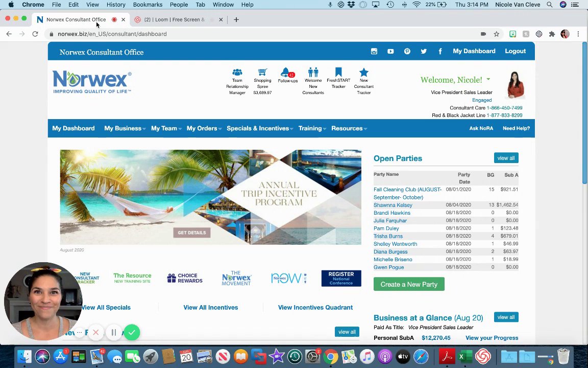Open the Twitter social icon
Screen dimensions: 588x368
(423, 52)
